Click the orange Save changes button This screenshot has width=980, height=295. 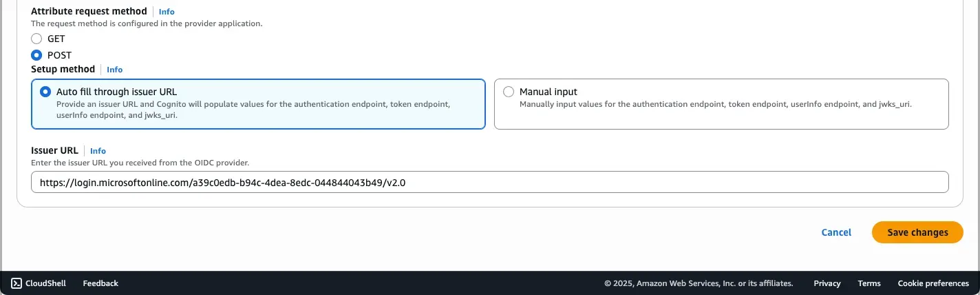[917, 232]
